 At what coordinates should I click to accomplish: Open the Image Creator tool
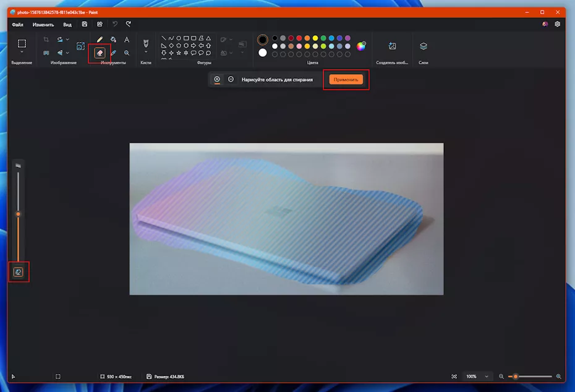392,46
